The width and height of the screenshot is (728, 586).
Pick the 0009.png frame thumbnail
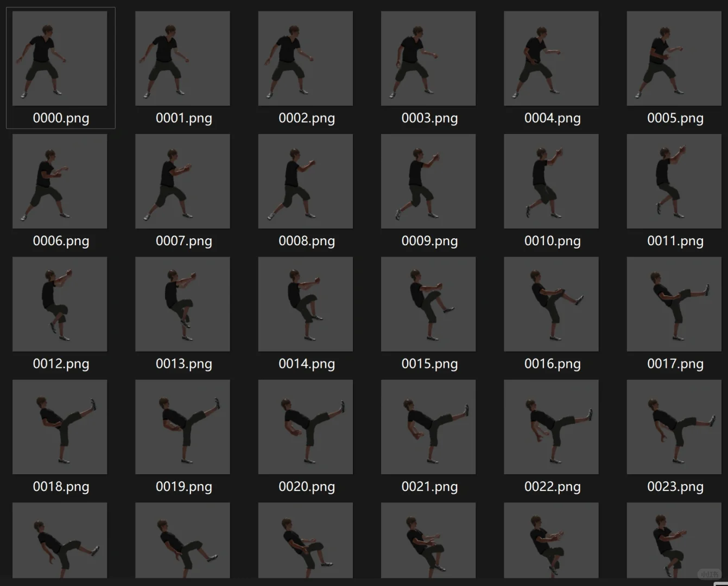pos(428,181)
